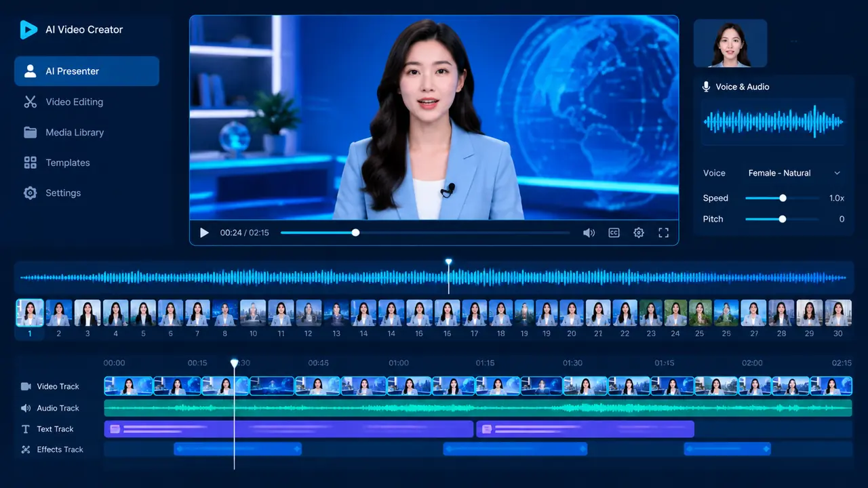Adjust the Pitch slider handle
This screenshot has width=868, height=488.
[x=783, y=219]
